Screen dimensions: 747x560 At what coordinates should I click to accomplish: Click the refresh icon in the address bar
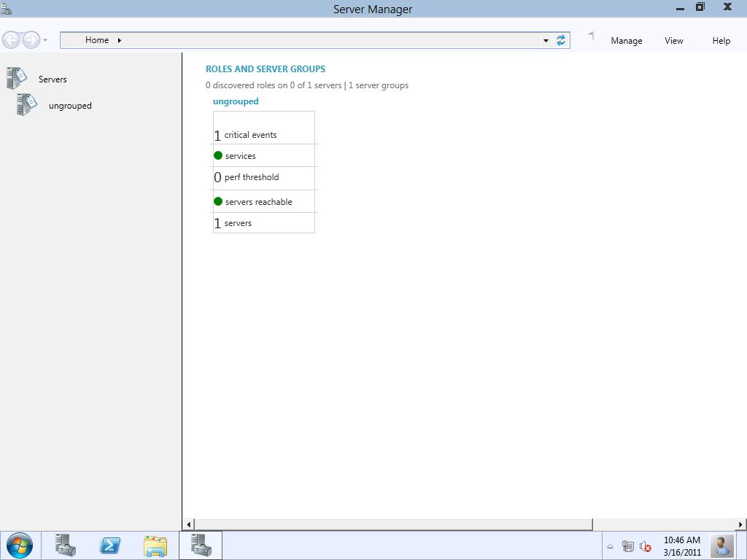pos(561,41)
